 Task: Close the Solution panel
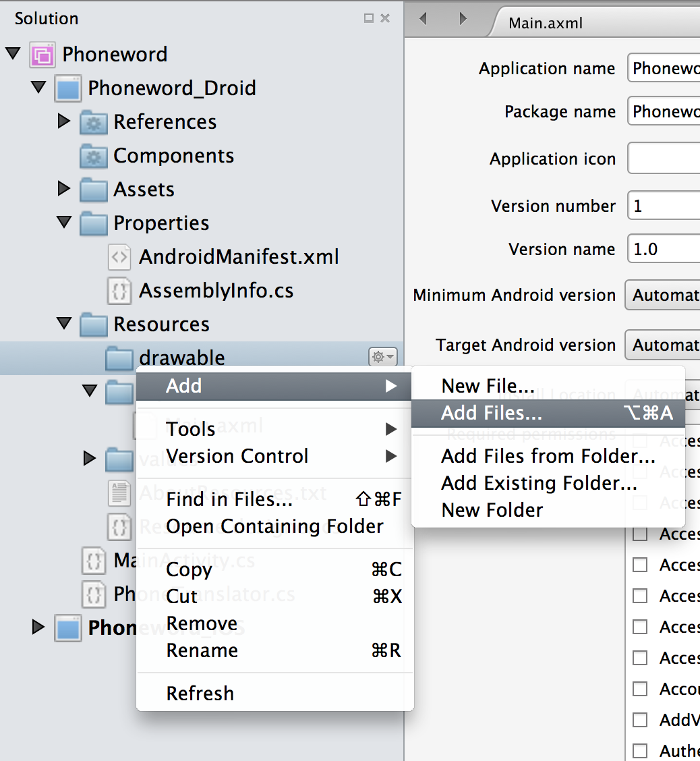point(385,19)
